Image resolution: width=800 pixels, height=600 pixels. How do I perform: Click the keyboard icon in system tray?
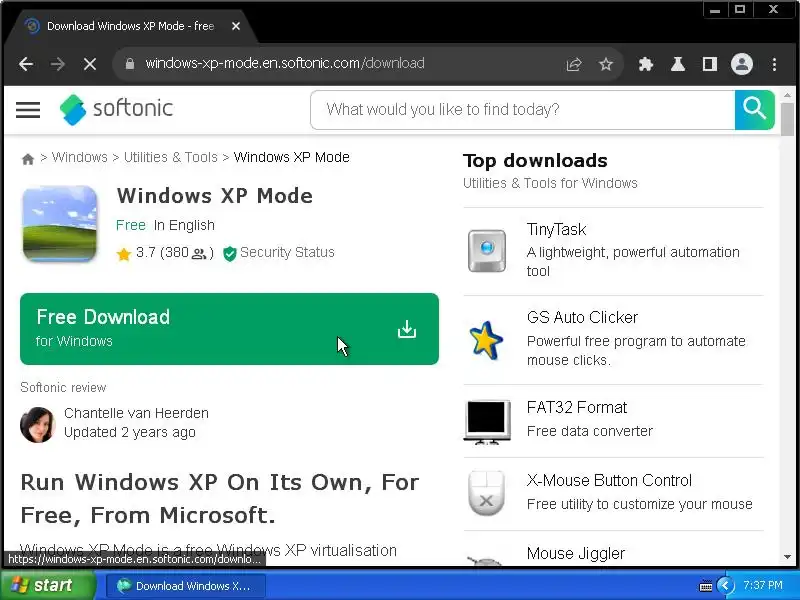706,586
